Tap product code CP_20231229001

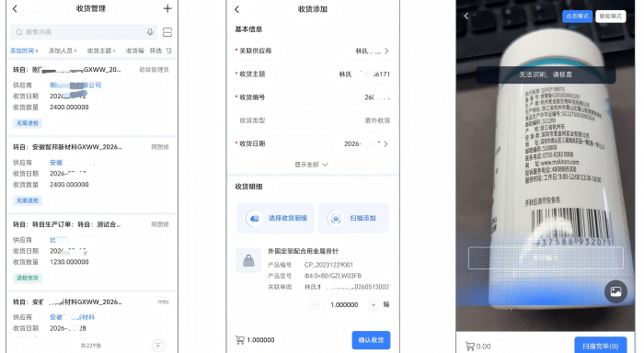tap(328, 265)
